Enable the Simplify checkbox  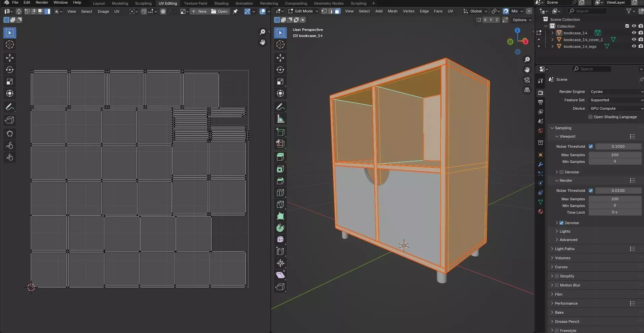[557, 276]
